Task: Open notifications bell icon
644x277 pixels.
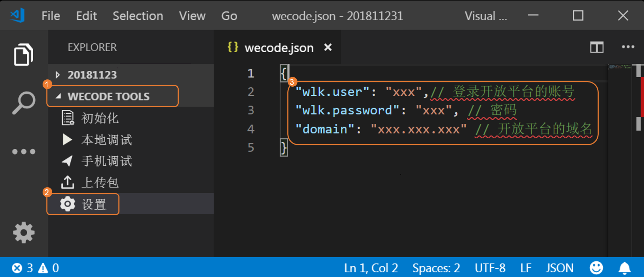Action: 625,268
